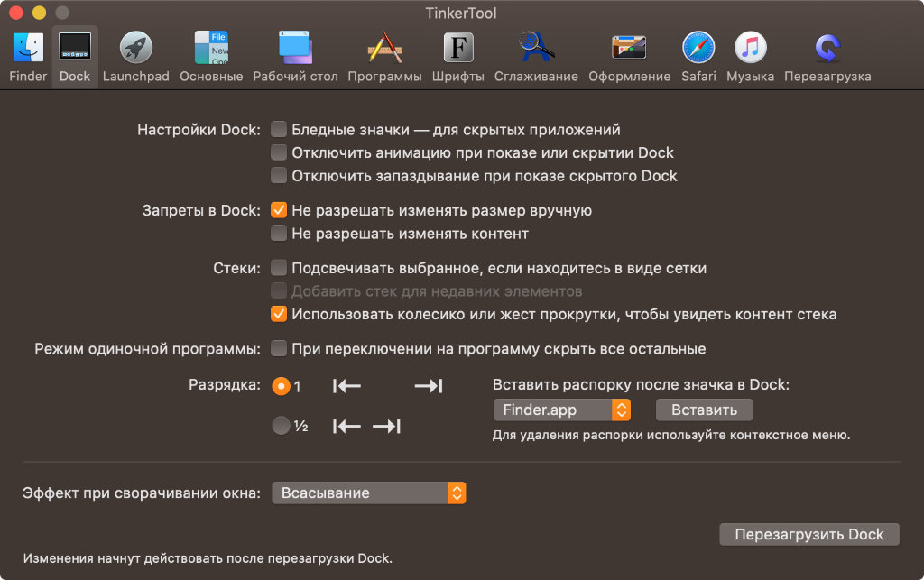The image size is (924, 580).
Task: Click Эффект при сворачивании окна label
Action: (142, 493)
